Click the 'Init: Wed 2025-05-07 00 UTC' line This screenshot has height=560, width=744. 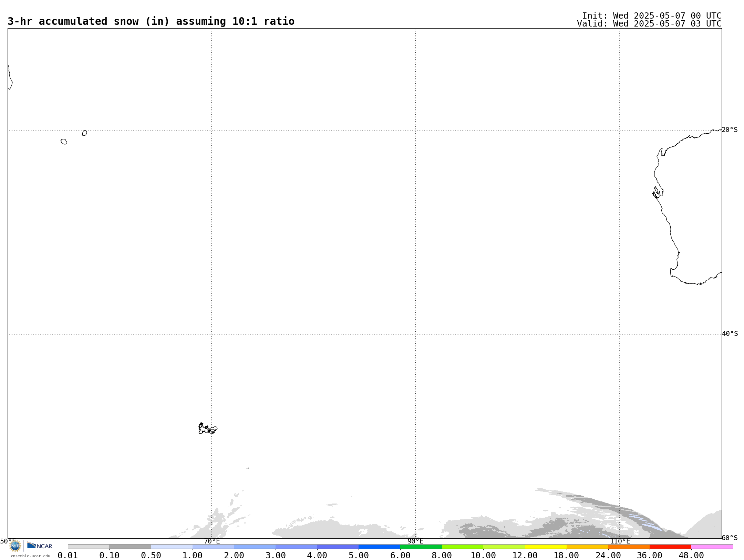652,16
